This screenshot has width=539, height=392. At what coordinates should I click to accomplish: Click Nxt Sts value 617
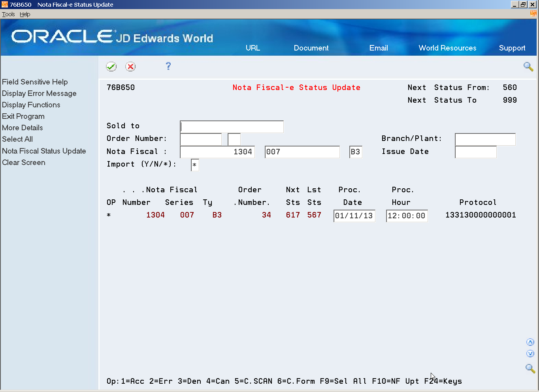coord(293,215)
